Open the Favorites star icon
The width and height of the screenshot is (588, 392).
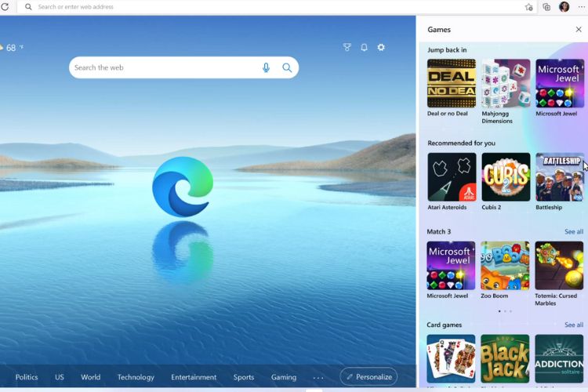[528, 7]
